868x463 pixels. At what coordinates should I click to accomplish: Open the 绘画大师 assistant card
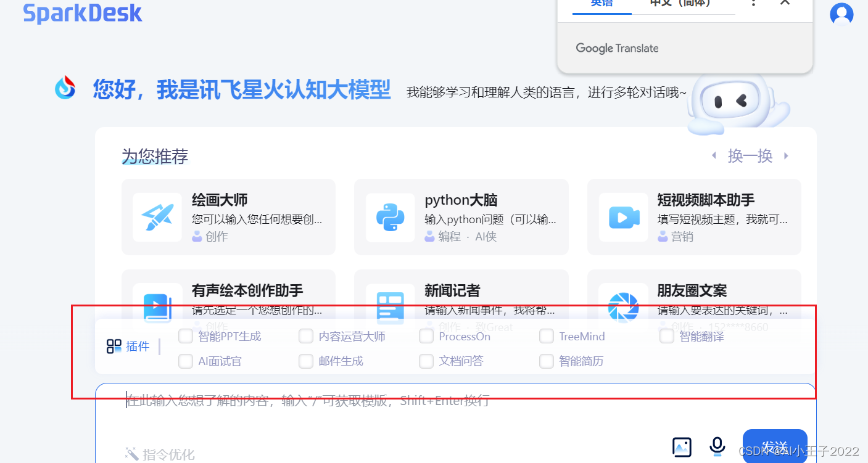(x=228, y=217)
